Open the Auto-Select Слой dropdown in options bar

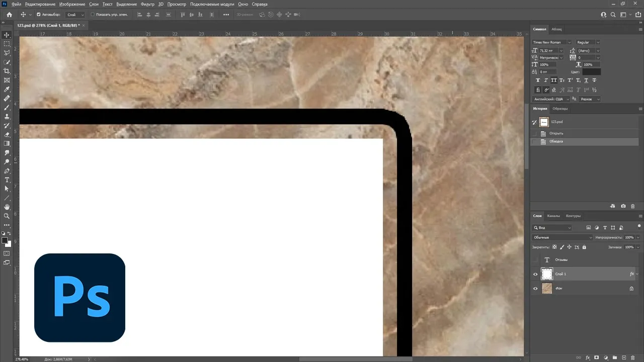pos(75,15)
